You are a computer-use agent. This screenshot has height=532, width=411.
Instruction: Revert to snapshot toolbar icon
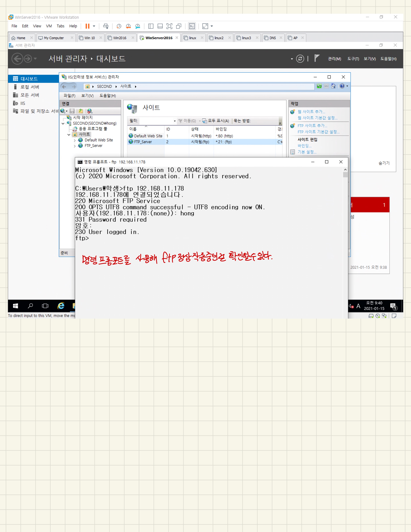(x=128, y=26)
